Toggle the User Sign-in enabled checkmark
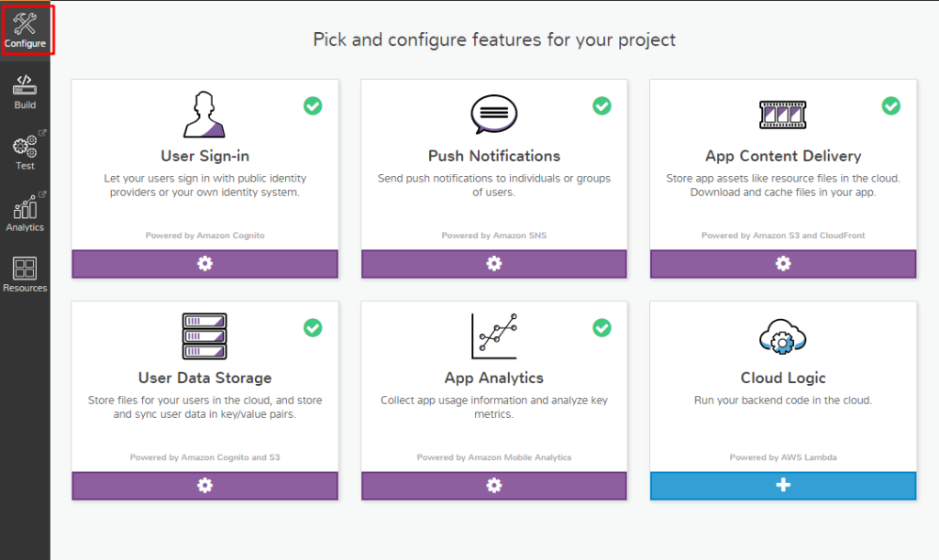 tap(313, 106)
